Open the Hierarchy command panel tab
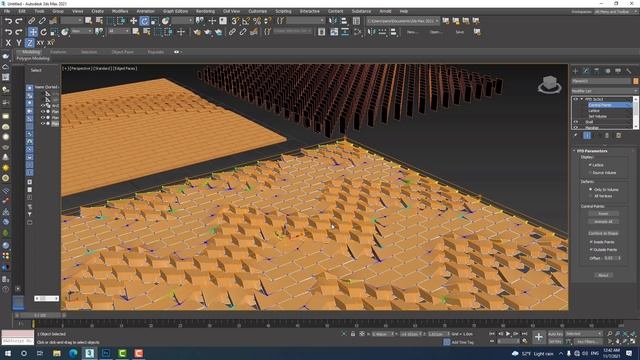640x360 pixels. point(597,71)
